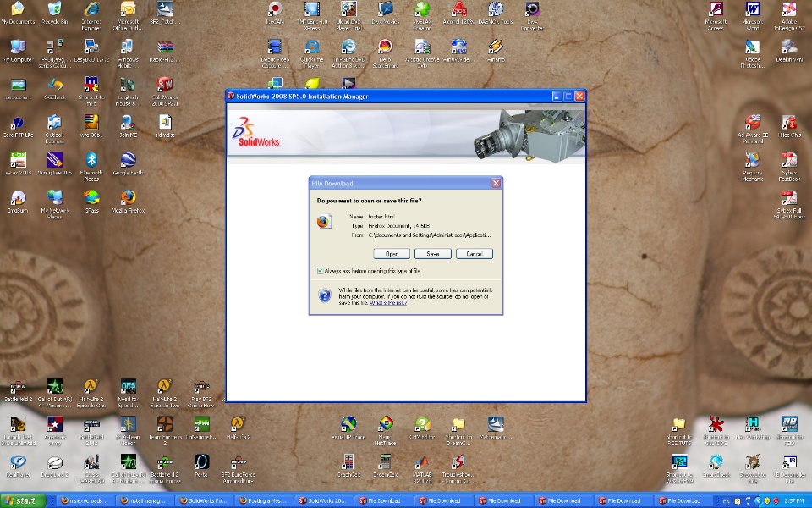Open the QuickTime Player shortcut
This screenshot has height=508, width=812.
point(312,53)
